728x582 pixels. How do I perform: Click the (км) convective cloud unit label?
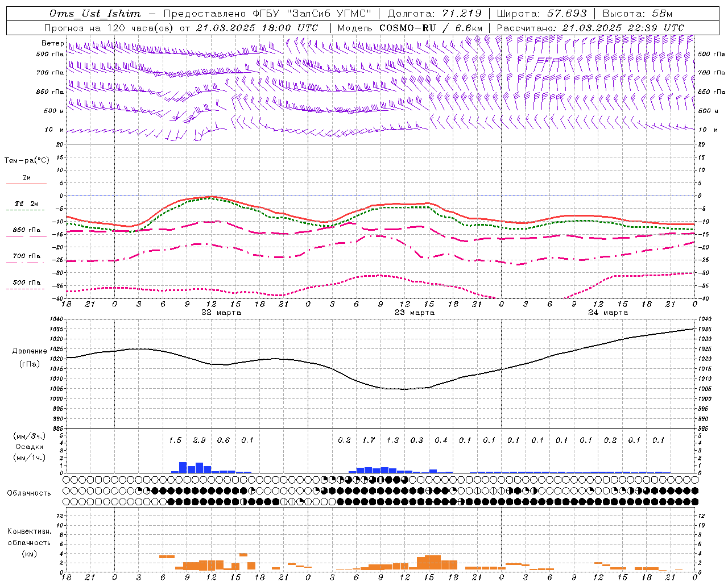[29, 554]
